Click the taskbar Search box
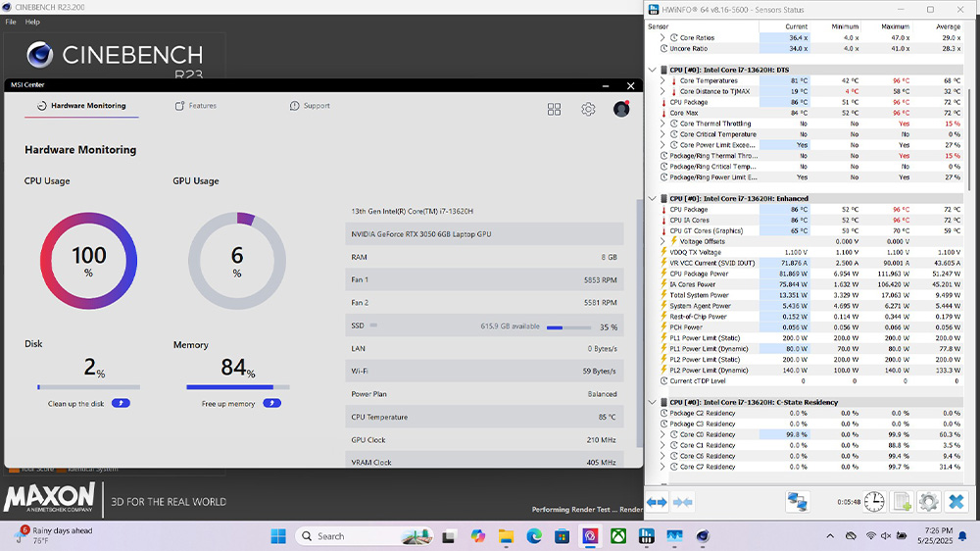The width and height of the screenshot is (980, 551). point(365,536)
